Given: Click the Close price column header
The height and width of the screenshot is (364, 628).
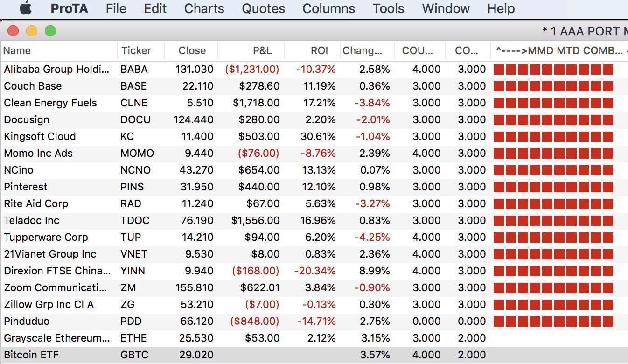Looking at the screenshot, I should tap(192, 51).
